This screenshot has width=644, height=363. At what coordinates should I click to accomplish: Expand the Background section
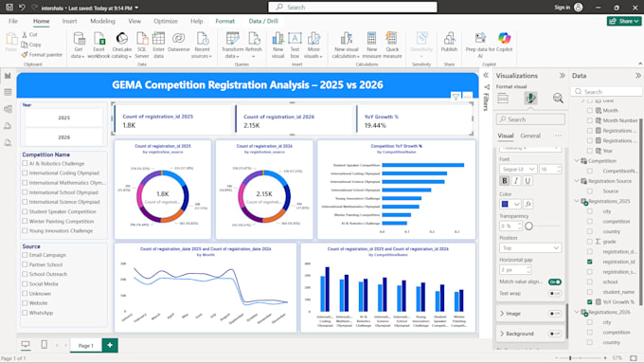[x=502, y=334]
